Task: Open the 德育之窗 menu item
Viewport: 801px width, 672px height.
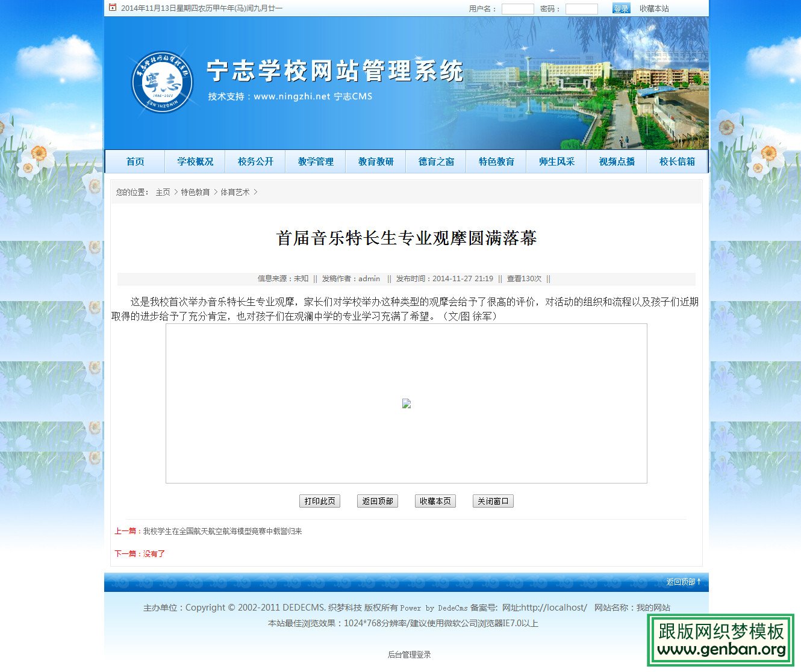Action: pos(435,161)
